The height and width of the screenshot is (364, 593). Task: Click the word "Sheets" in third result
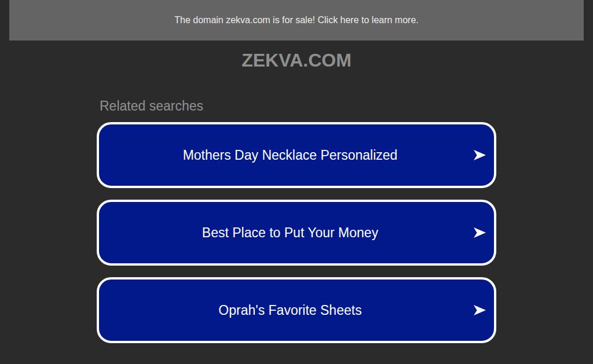(x=342, y=310)
